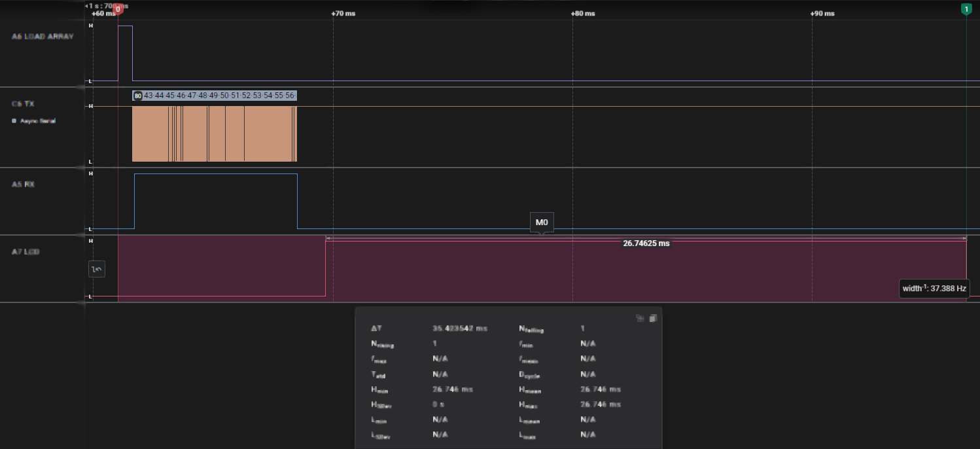980x449 pixels.
Task: Open the metrics selection grid icon on measurement panel
Action: [640, 318]
